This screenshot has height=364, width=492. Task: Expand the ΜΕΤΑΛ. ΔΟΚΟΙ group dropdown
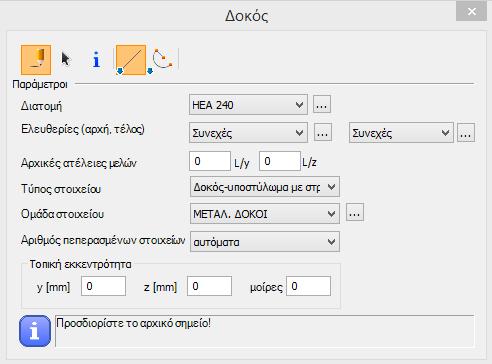tap(265, 214)
